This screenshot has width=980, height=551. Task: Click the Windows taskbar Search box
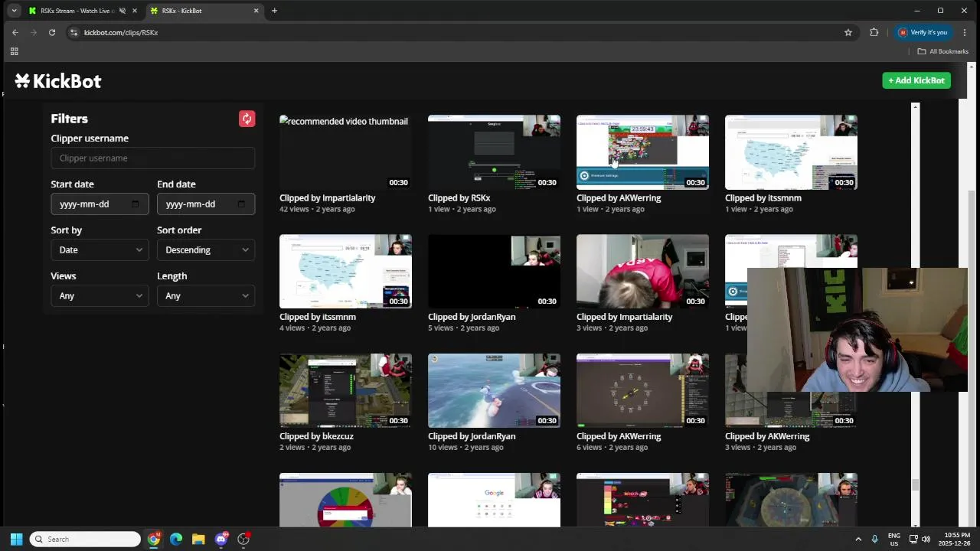click(x=85, y=539)
